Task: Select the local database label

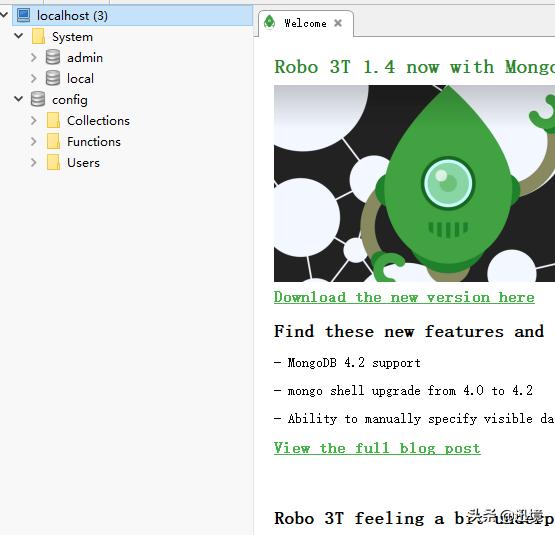Action: [80, 79]
